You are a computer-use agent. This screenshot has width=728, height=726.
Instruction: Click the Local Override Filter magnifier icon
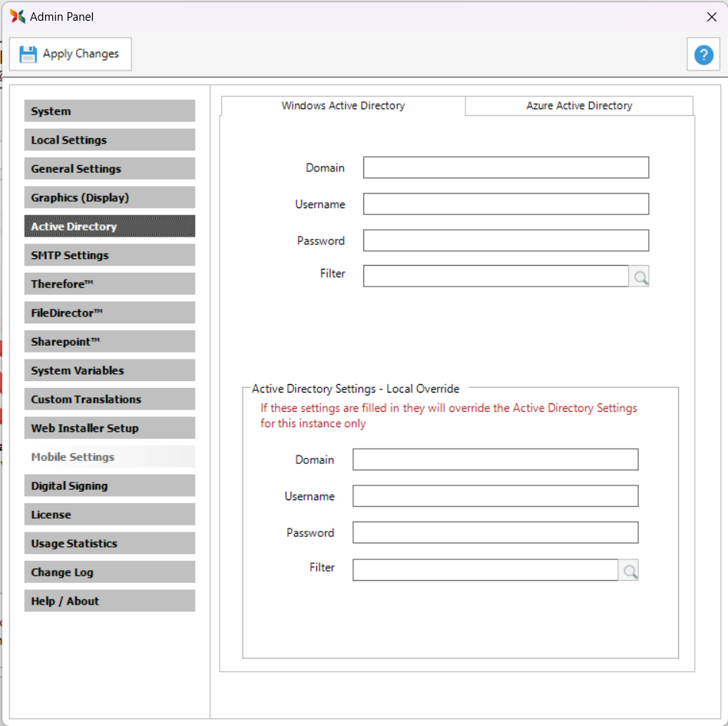pyautogui.click(x=628, y=570)
